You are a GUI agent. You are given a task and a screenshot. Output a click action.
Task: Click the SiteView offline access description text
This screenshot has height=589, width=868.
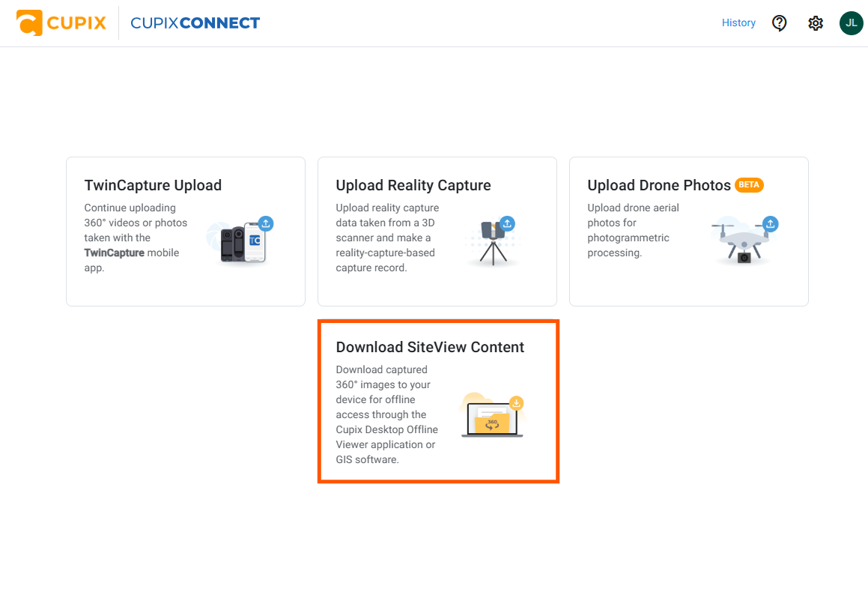(387, 414)
